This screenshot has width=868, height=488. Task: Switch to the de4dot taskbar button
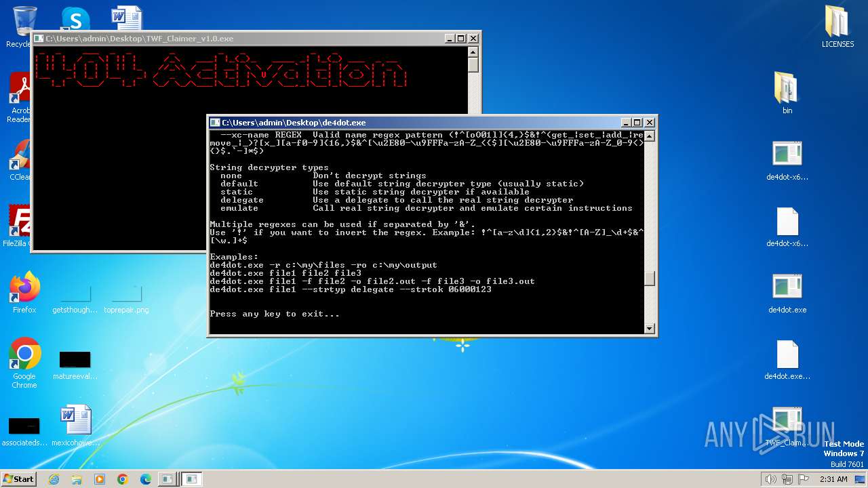[192, 479]
